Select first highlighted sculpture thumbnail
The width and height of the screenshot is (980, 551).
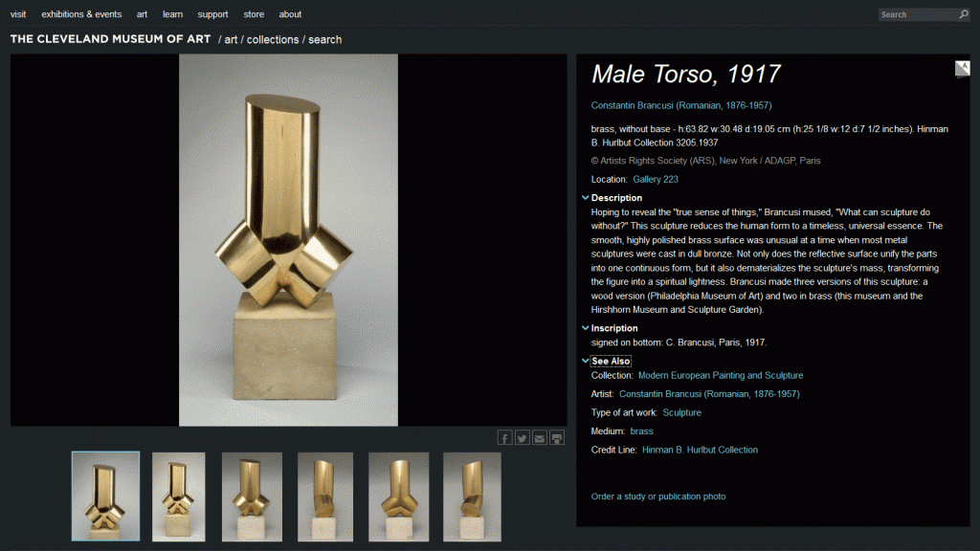click(105, 496)
